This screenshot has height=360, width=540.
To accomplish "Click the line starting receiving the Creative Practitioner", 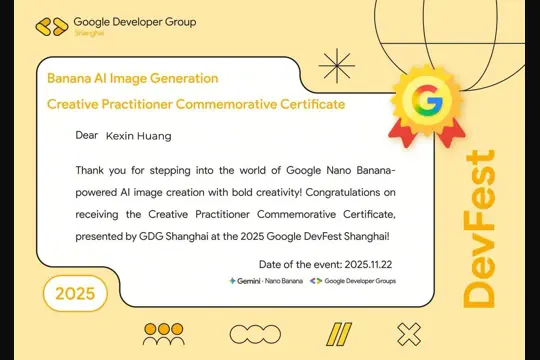I will point(235,214).
